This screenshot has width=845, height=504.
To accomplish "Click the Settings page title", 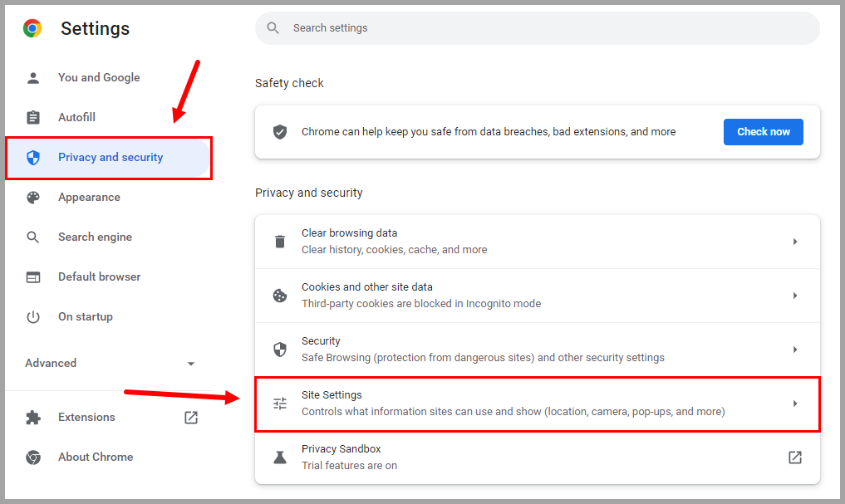I will pos(95,28).
